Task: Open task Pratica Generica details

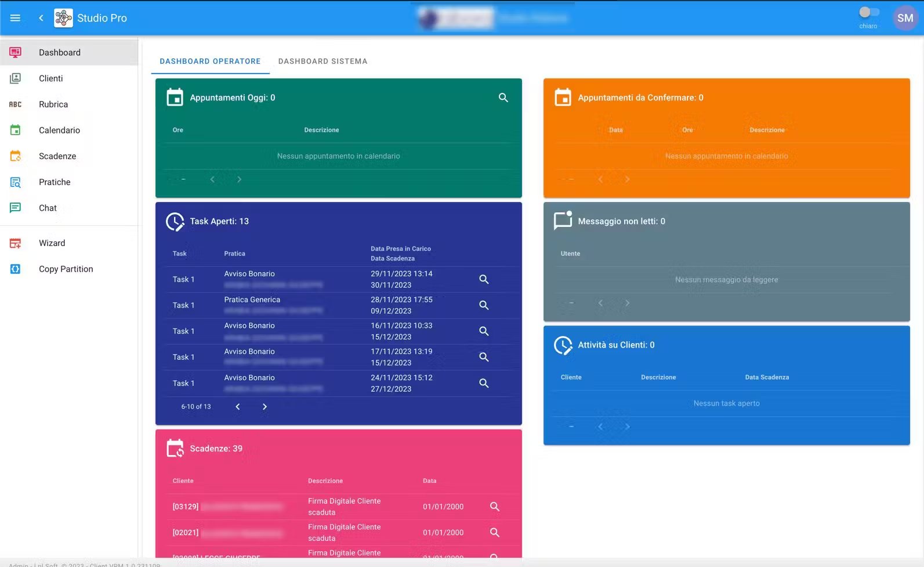Action: (484, 305)
